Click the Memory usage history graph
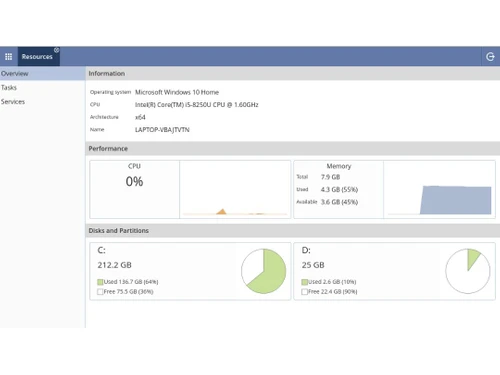 coord(439,189)
